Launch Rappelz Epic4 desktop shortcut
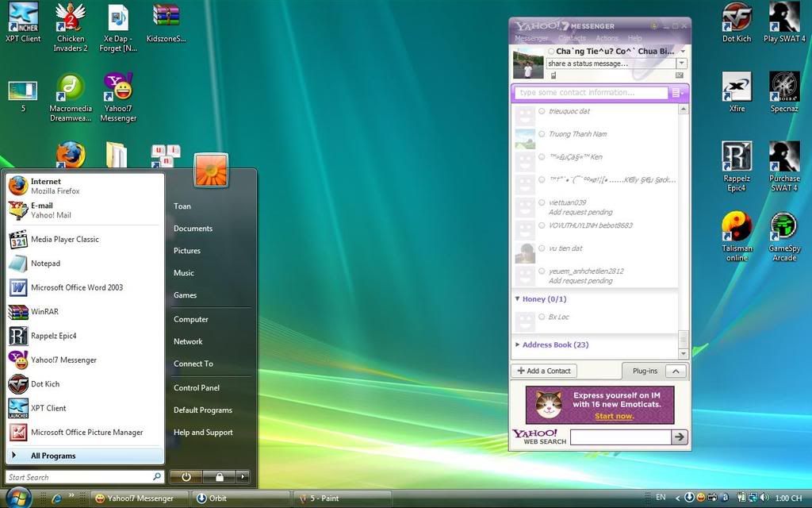The width and height of the screenshot is (812, 508). (737, 167)
